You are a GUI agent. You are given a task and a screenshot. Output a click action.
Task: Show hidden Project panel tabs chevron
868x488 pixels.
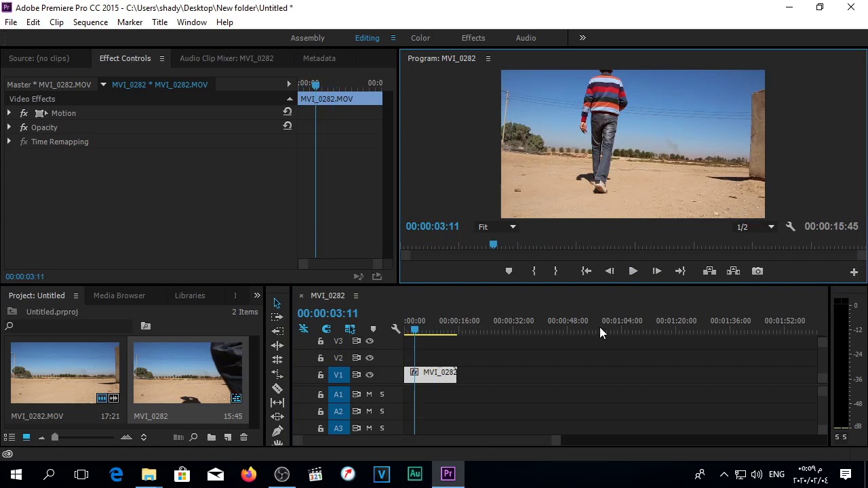[257, 296]
